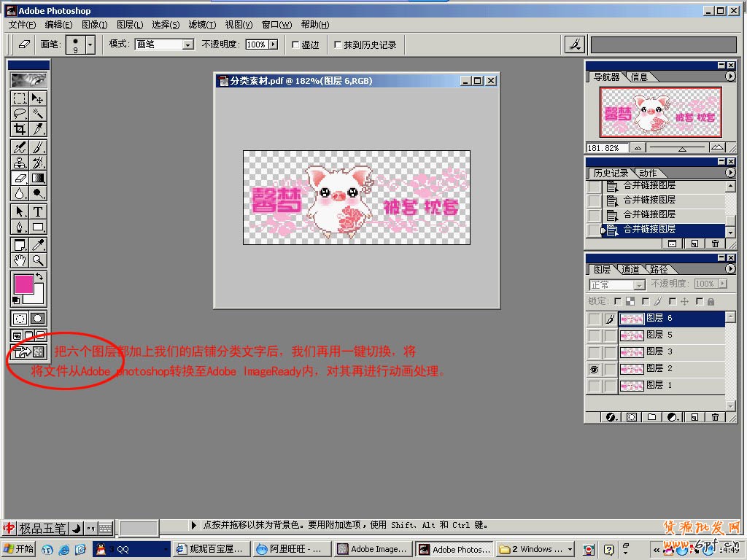Click the 开始 Start button
This screenshot has height=560, width=747.
tap(18, 549)
